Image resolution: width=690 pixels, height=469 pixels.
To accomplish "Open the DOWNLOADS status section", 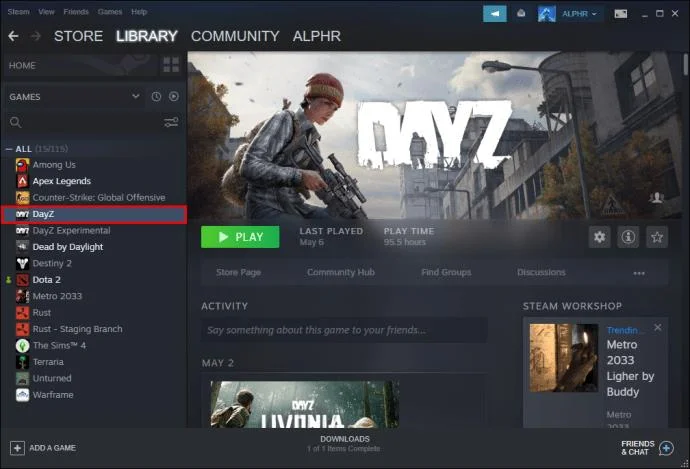I will pyautogui.click(x=344, y=444).
